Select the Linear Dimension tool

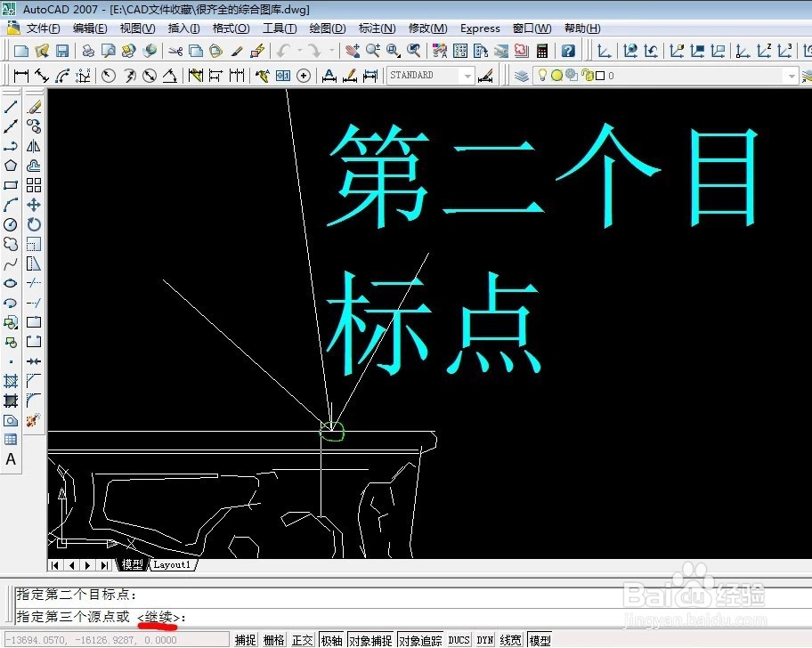(x=20, y=76)
